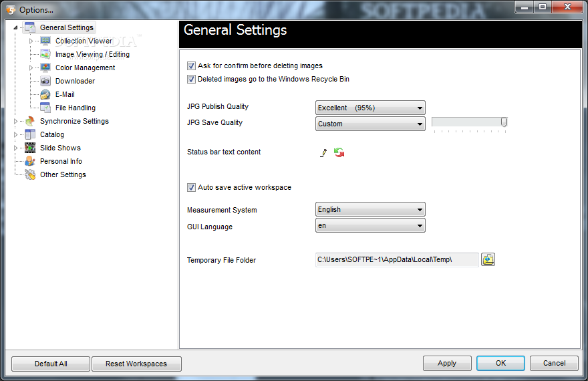Click the 'JPG Save Quality' label
The height and width of the screenshot is (381, 588).
click(215, 122)
